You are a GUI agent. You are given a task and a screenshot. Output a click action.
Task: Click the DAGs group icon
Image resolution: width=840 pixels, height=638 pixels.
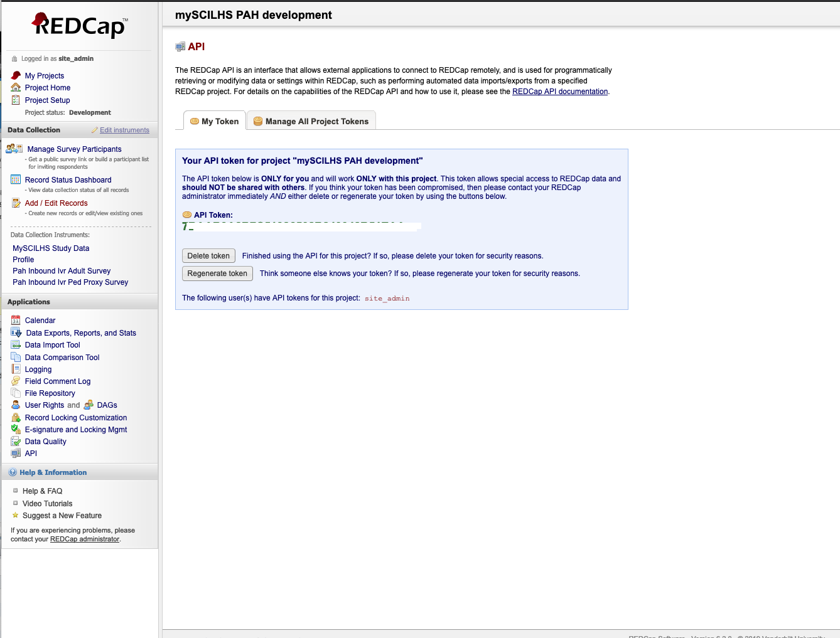89,405
